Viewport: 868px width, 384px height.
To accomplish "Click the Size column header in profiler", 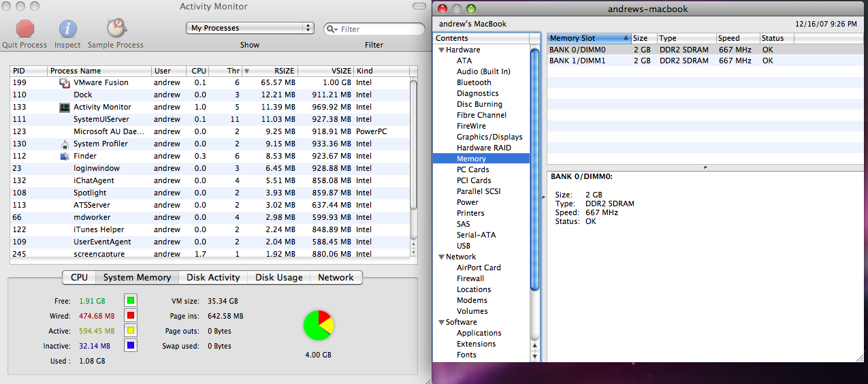I will coord(644,38).
